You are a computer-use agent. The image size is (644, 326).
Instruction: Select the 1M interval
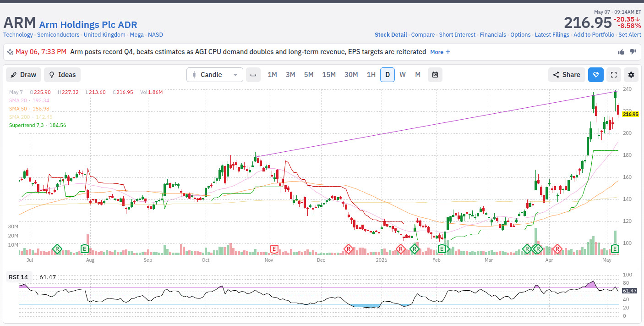272,75
